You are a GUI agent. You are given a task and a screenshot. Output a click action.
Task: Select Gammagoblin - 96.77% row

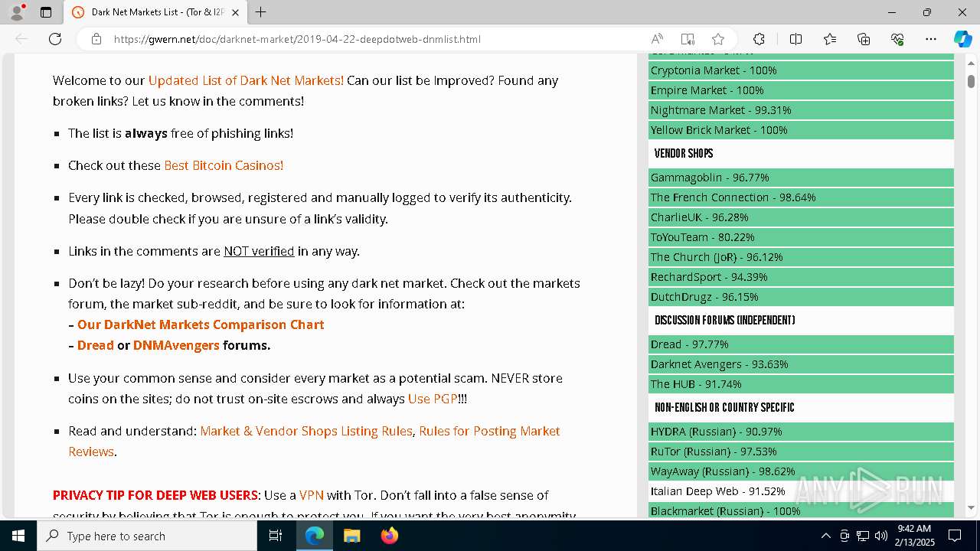pyautogui.click(x=801, y=178)
